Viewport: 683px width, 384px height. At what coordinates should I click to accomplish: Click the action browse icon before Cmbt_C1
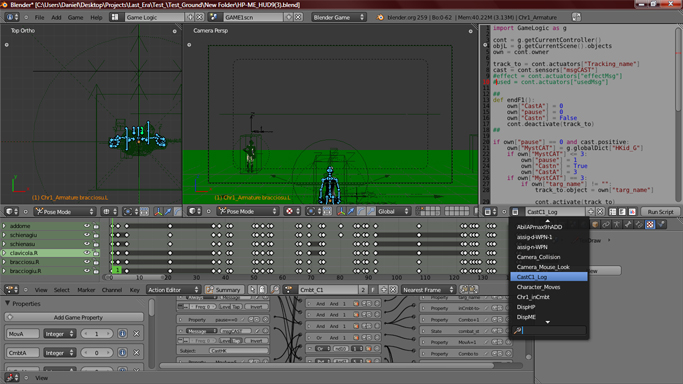[289, 290]
